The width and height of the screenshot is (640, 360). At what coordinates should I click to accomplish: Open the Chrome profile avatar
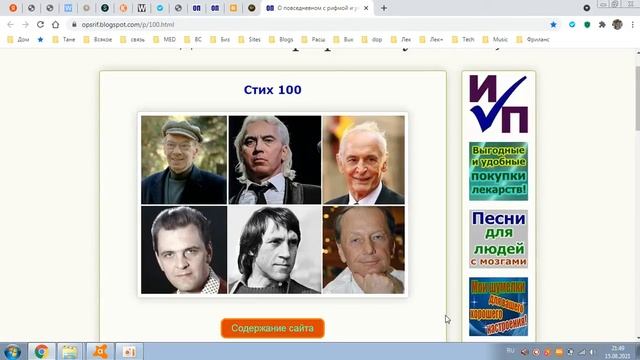point(617,24)
